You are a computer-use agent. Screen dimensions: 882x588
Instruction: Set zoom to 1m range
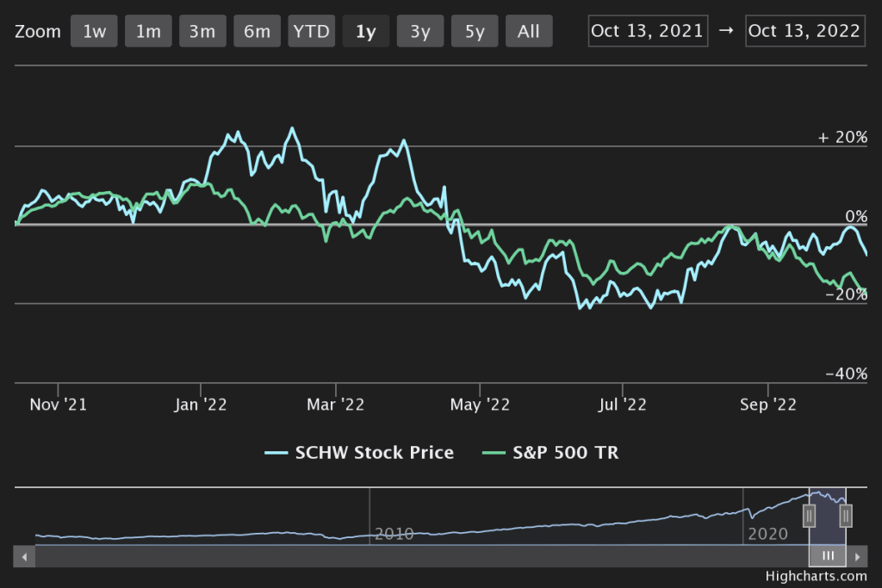148,32
